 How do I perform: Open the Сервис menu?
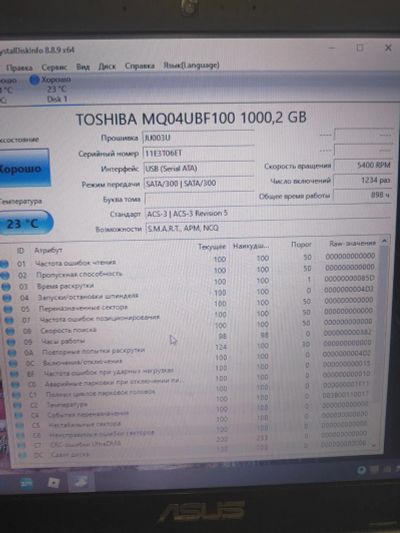pyautogui.click(x=54, y=67)
